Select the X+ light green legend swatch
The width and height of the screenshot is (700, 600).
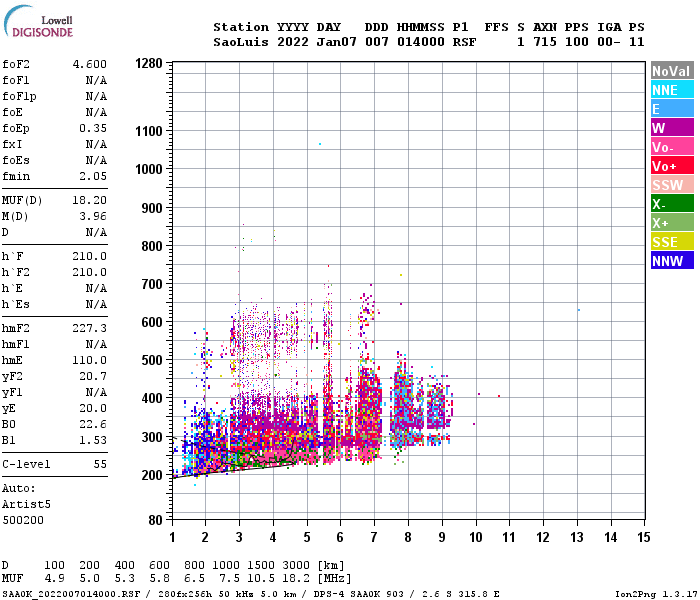[672, 222]
